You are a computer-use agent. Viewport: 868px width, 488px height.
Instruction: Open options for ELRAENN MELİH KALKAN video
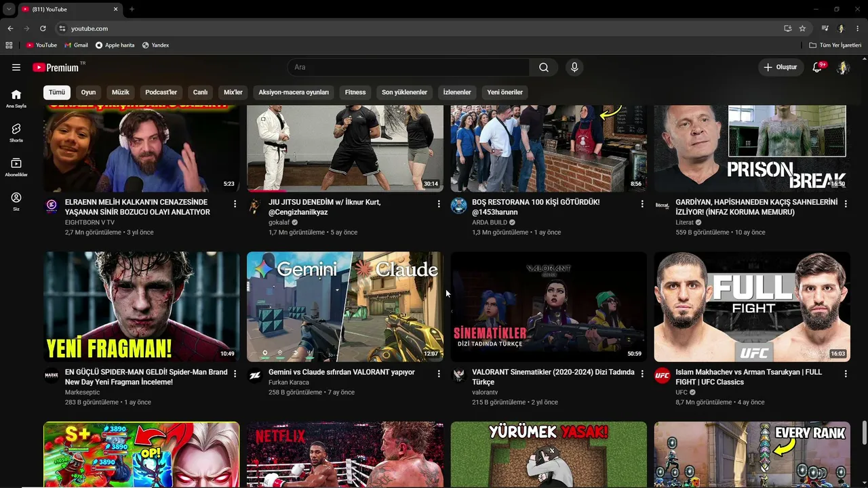coord(235,203)
